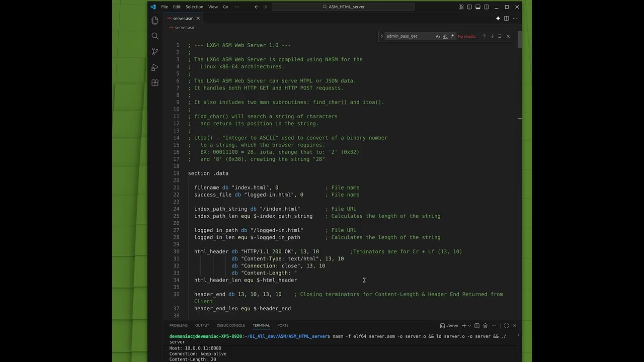Click the editor vertical scrollbar
This screenshot has height=362, width=644.
point(520,40)
